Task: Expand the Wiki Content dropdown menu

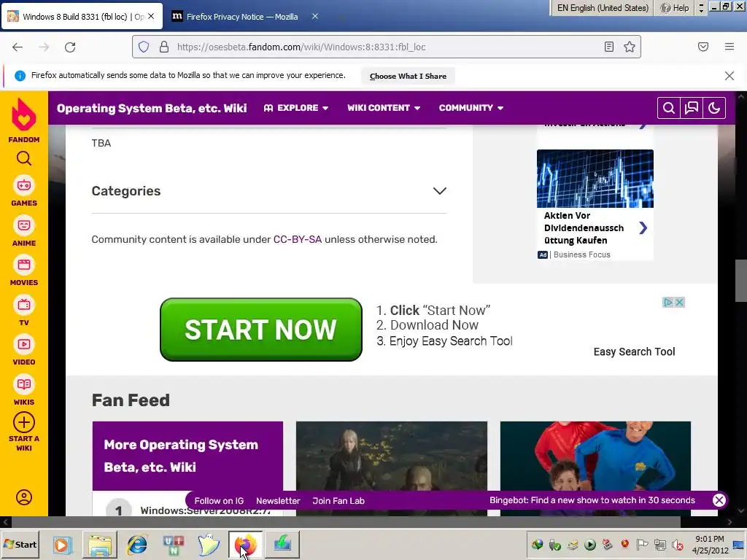Action: click(384, 108)
